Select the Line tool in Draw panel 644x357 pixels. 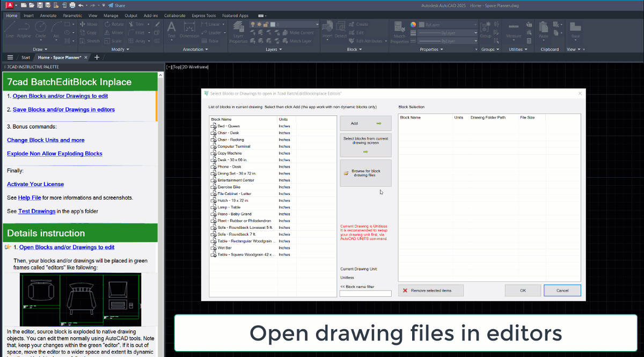pos(10,30)
